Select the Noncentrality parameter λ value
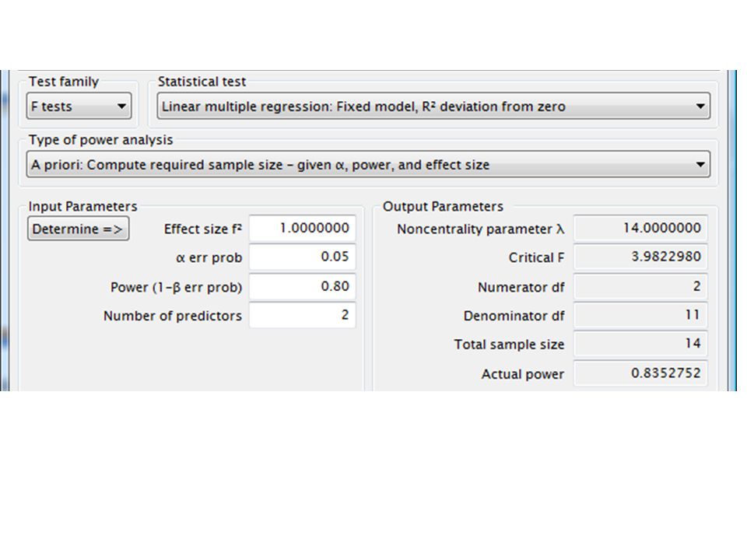 pos(640,228)
